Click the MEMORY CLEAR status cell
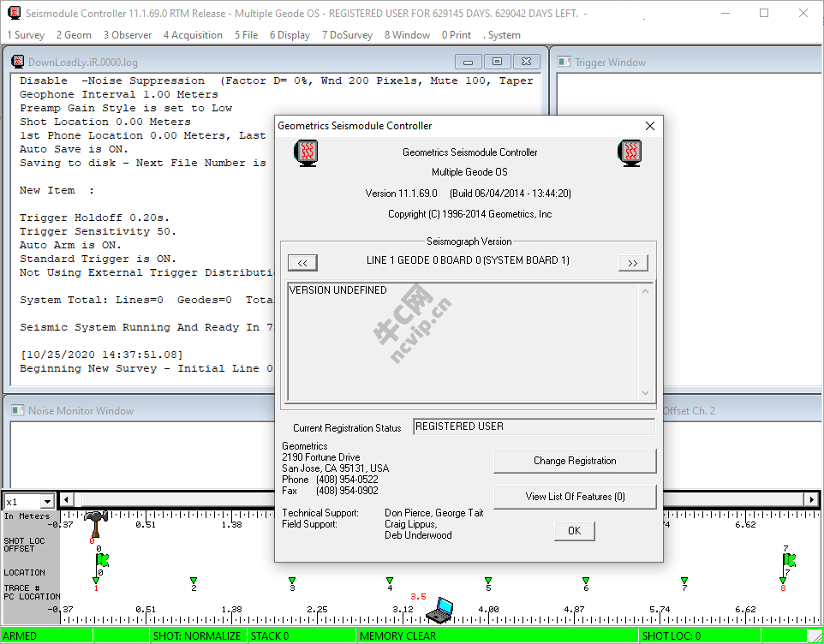Viewport: 824px width, 644px height. click(x=498, y=635)
